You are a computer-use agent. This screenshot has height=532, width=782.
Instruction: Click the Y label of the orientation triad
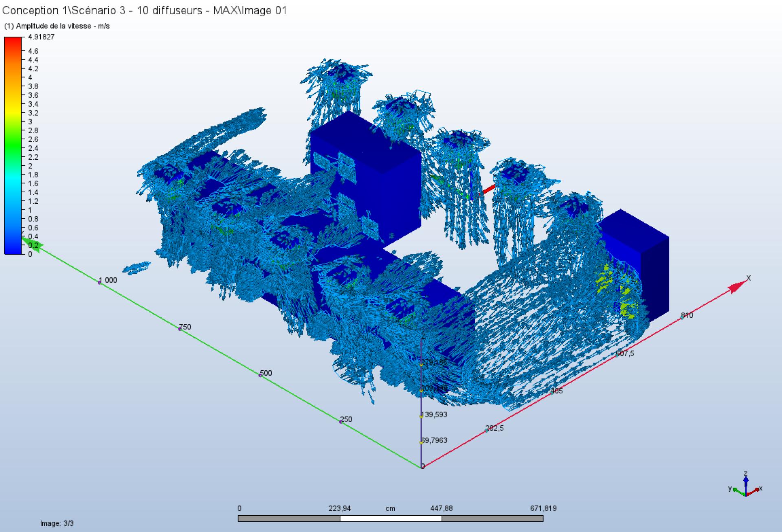[x=730, y=488]
